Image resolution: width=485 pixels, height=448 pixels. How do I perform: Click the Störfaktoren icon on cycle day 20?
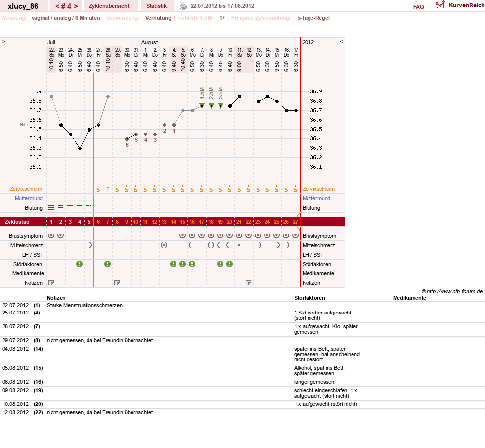[x=229, y=264]
